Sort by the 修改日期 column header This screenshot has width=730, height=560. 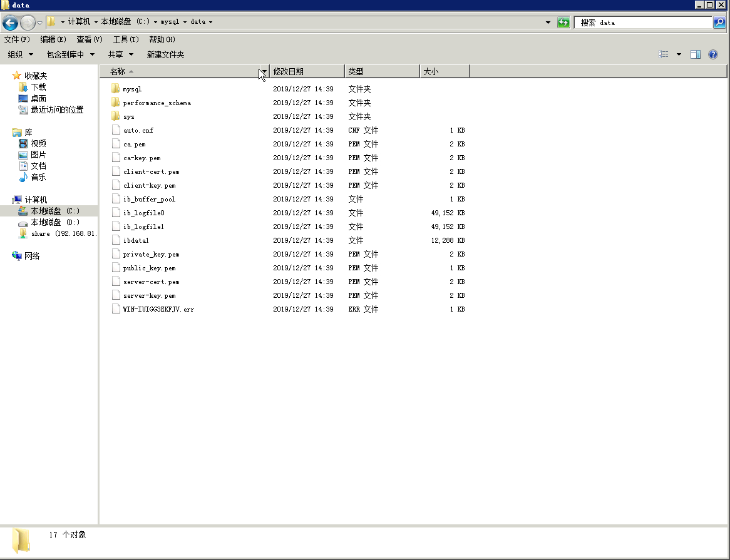pyautogui.click(x=307, y=71)
